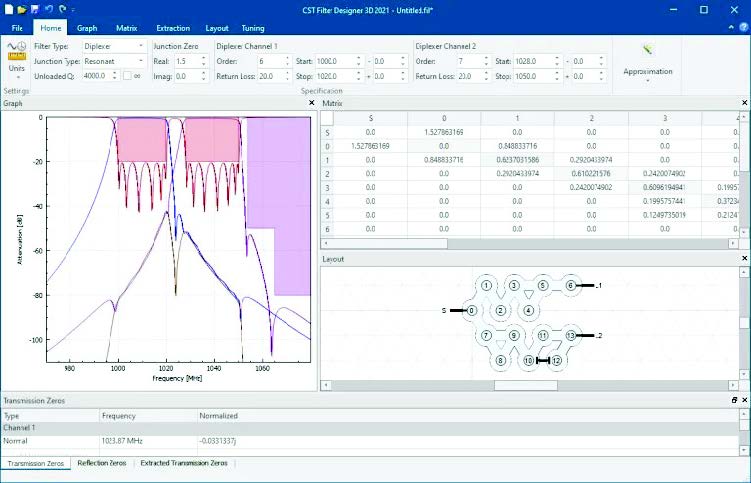The image size is (751, 483).
Task: Adjust Unloaded Q stepper arrows
Action: click(x=114, y=76)
